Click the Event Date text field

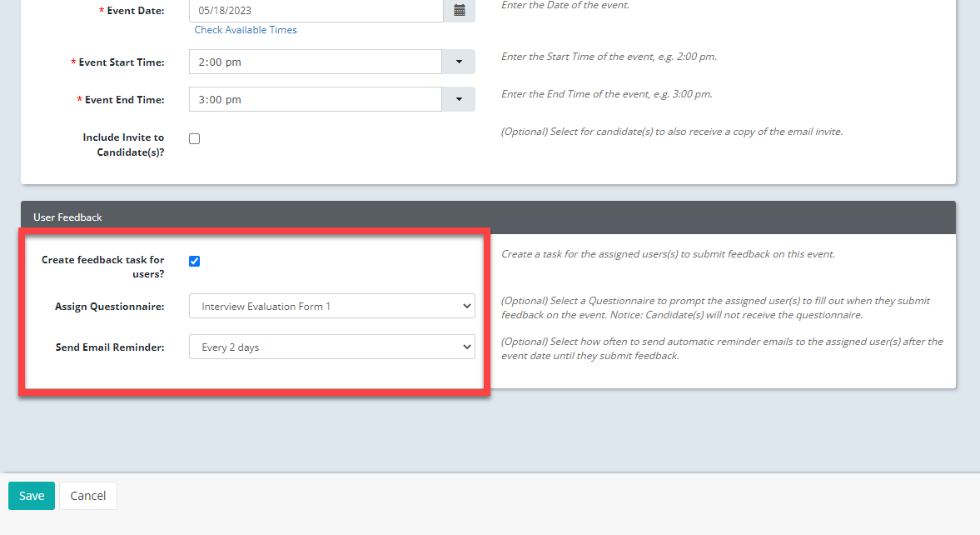pyautogui.click(x=316, y=11)
